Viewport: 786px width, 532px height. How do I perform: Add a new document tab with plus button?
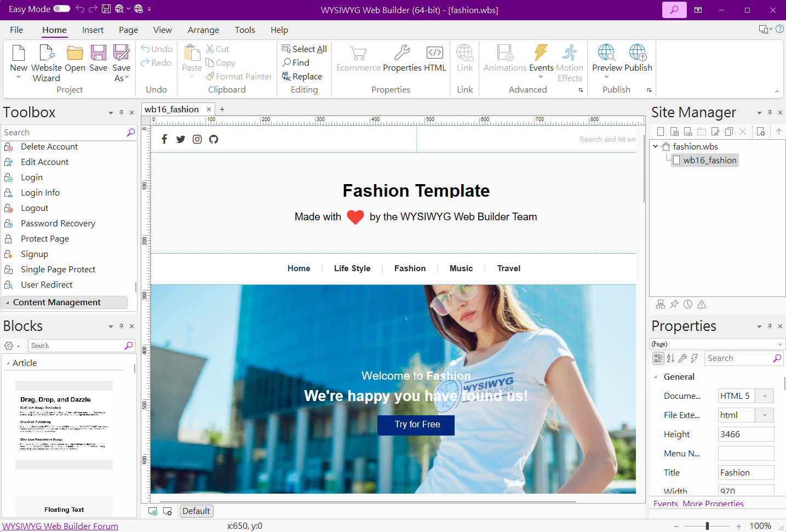(x=222, y=109)
